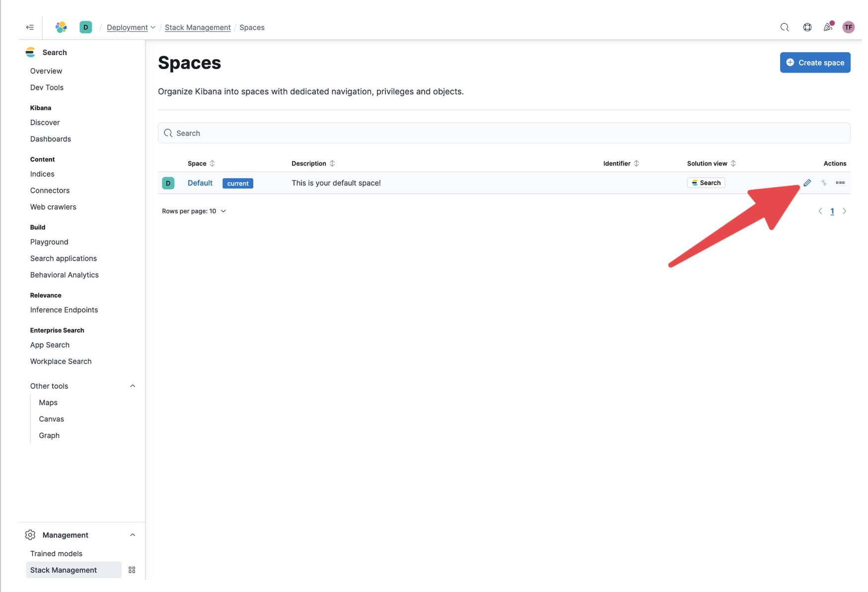
Task: Select Dashboards from the Kibana menu
Action: (51, 139)
